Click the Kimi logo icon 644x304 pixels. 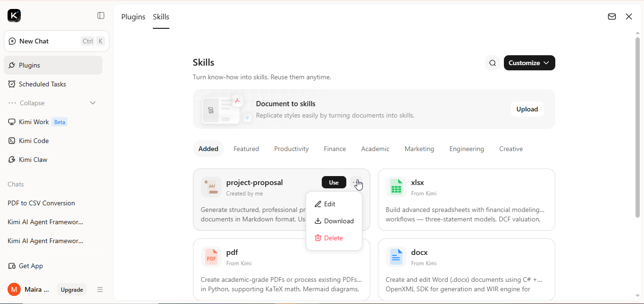pyautogui.click(x=14, y=16)
